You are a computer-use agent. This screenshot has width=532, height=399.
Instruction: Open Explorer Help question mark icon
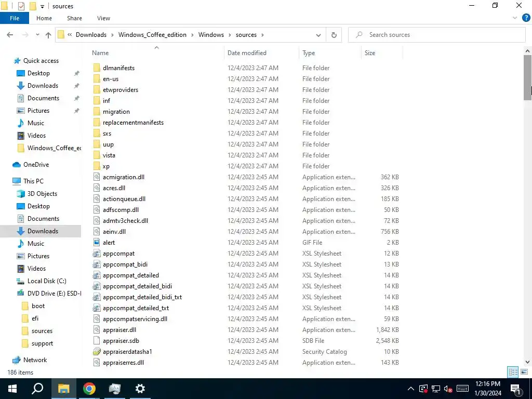pos(526,18)
